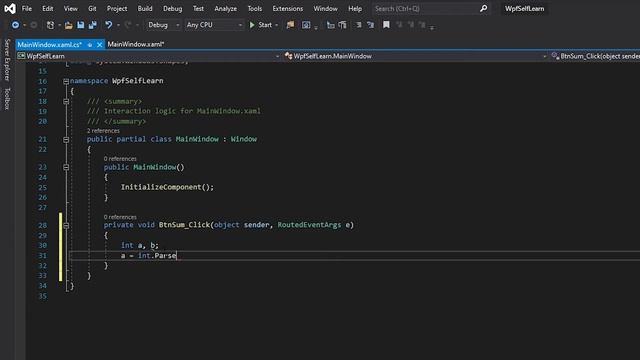Click the bookmark icon in the toolbar

coord(386,25)
